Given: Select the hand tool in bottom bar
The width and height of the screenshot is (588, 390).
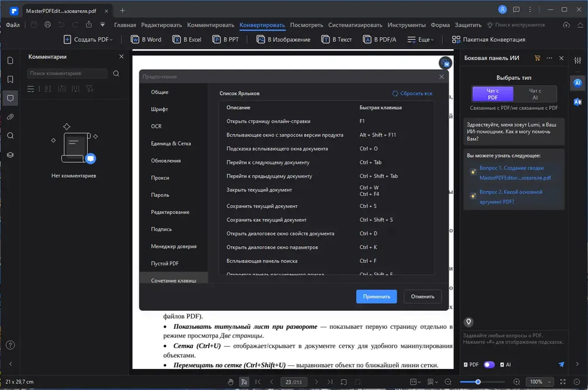Looking at the screenshot, I should (x=230, y=382).
